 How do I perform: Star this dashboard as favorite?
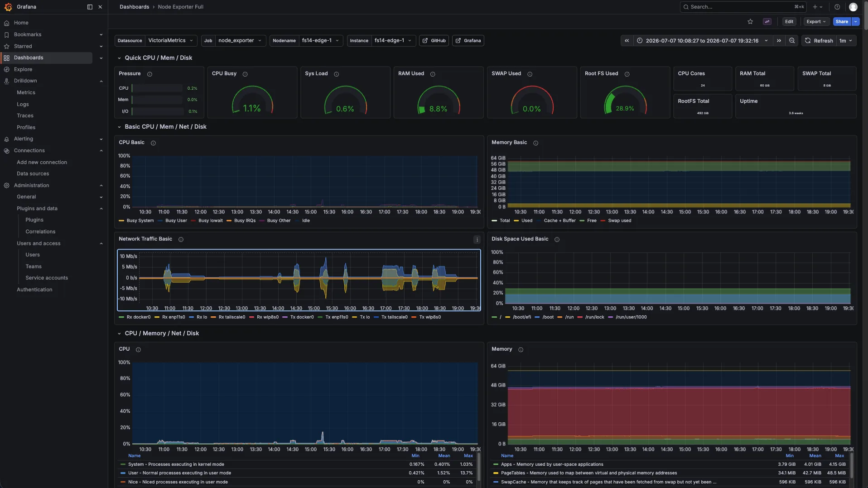(x=750, y=22)
